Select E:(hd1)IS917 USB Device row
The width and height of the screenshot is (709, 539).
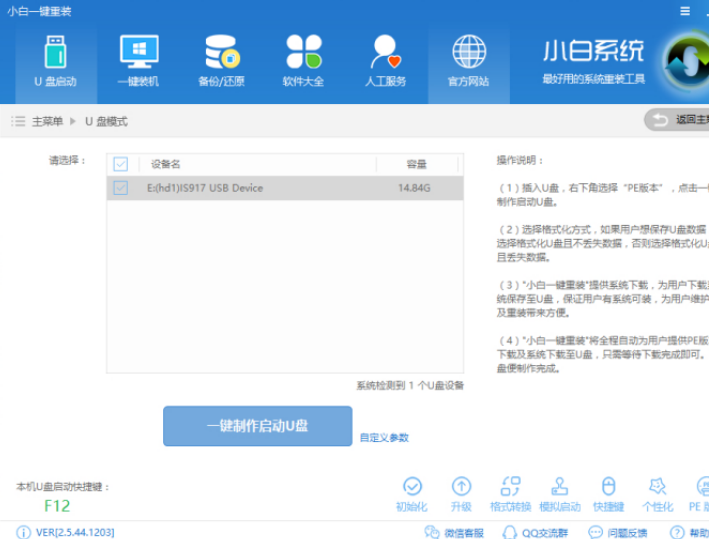click(285, 188)
